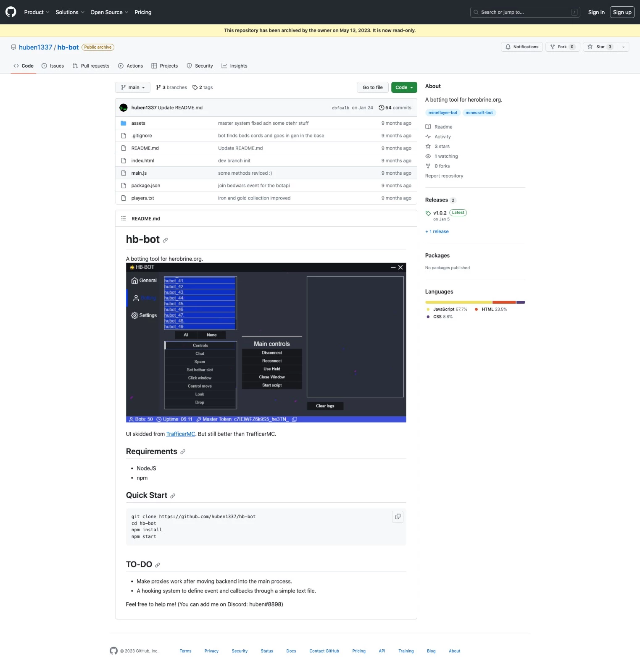Open the v1.0.2 latest release

440,213
